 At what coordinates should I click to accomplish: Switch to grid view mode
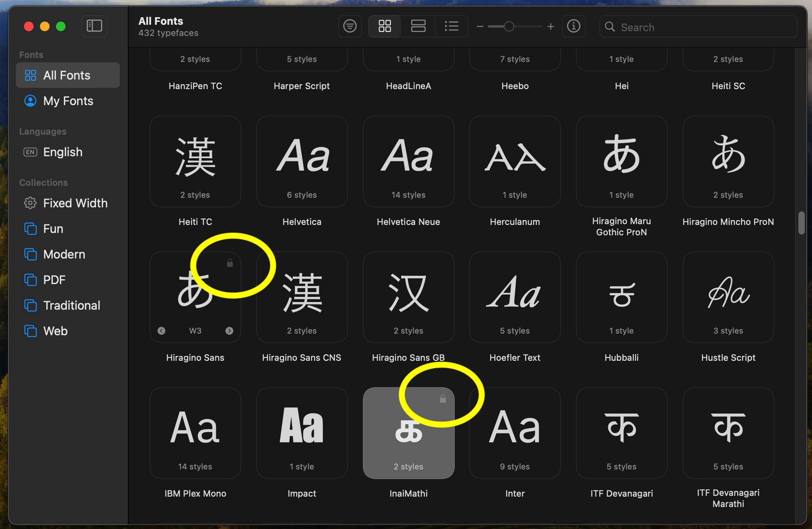[384, 26]
